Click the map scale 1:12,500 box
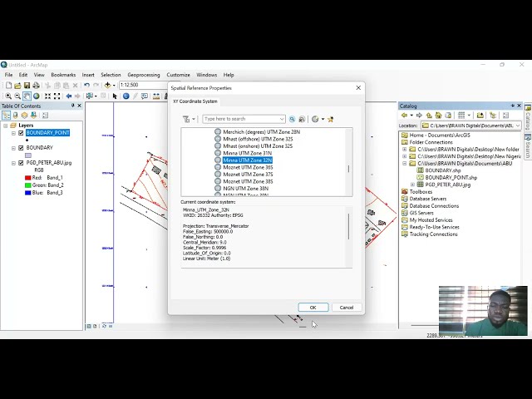 (x=144, y=85)
